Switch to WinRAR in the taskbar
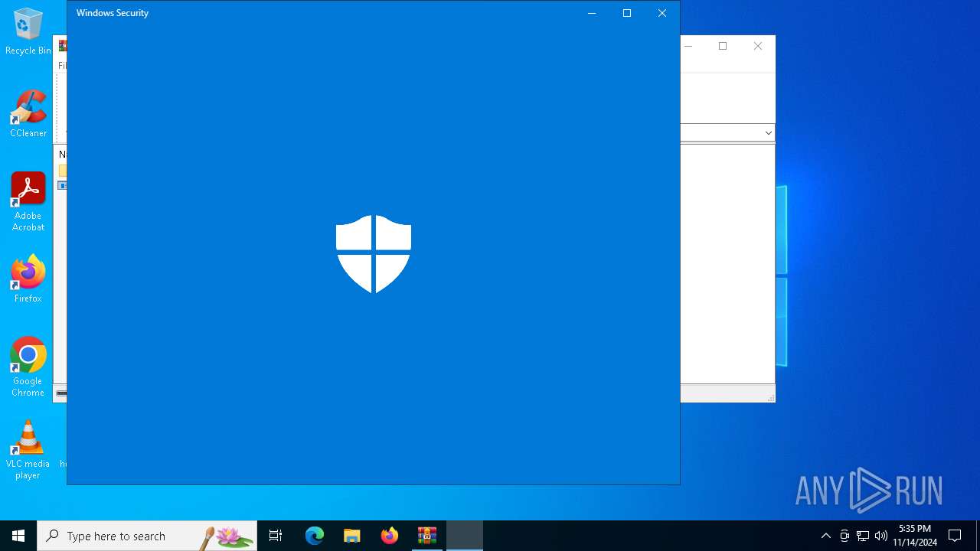980x551 pixels. coord(427,536)
